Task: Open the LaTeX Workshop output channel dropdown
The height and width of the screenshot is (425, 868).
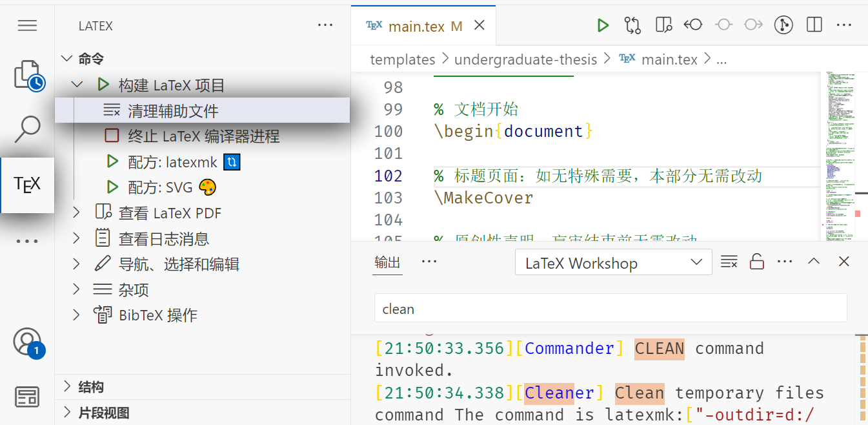Action: coord(612,262)
